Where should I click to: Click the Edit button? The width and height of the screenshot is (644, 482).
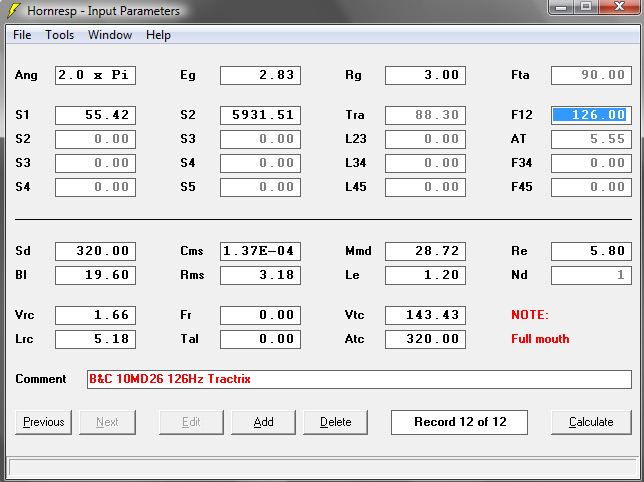coord(191,422)
